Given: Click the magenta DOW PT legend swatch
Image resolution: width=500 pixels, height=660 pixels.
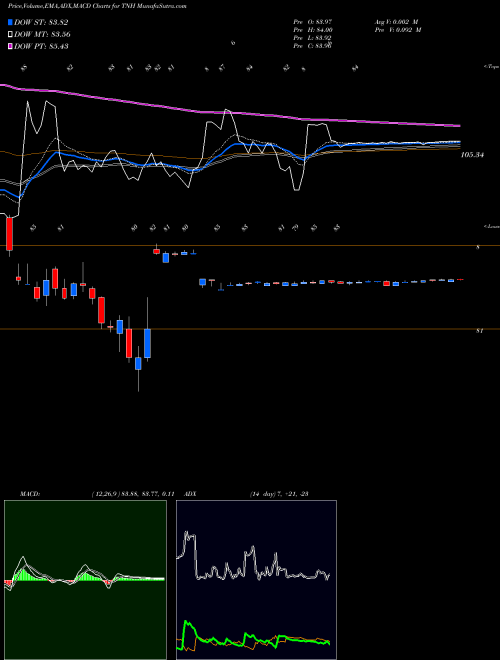Looking at the screenshot, I should 10,46.
